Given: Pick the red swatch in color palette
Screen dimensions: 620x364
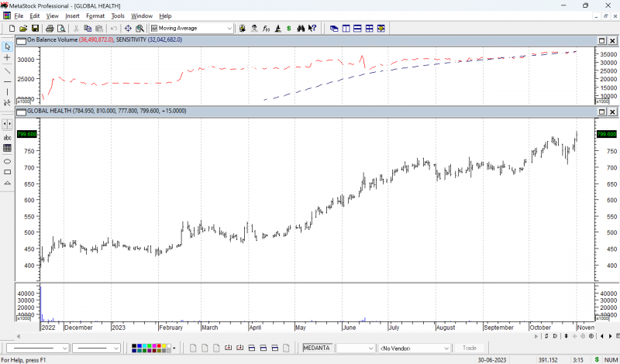Looking at the screenshot, I should [160, 346].
